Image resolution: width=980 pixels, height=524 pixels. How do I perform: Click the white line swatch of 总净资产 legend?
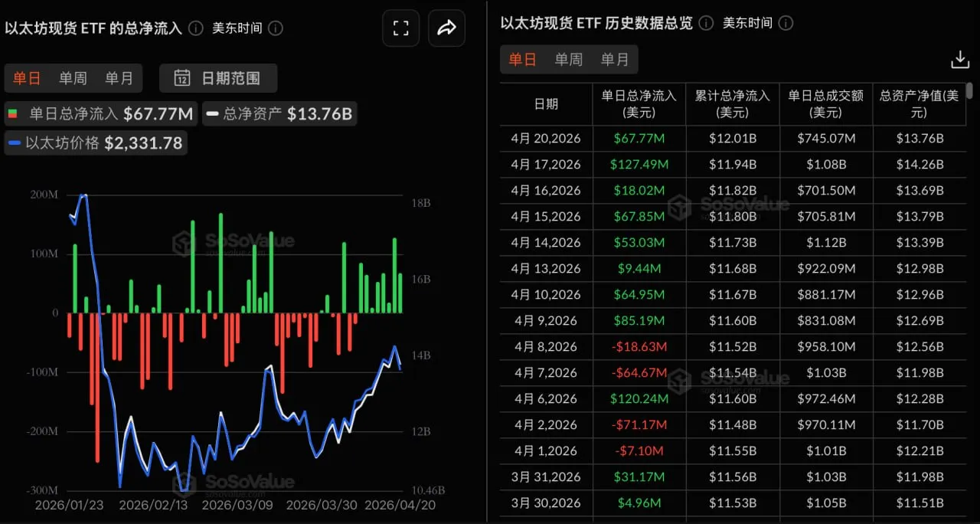pos(213,114)
